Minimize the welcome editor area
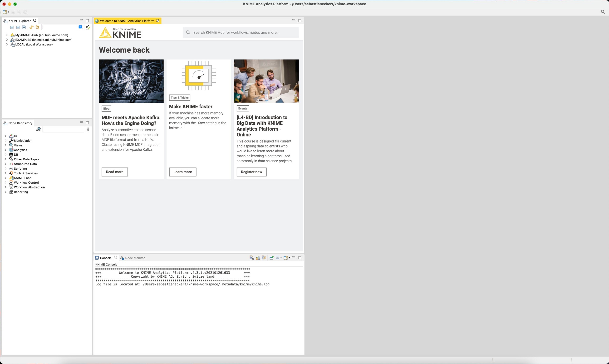 click(294, 20)
